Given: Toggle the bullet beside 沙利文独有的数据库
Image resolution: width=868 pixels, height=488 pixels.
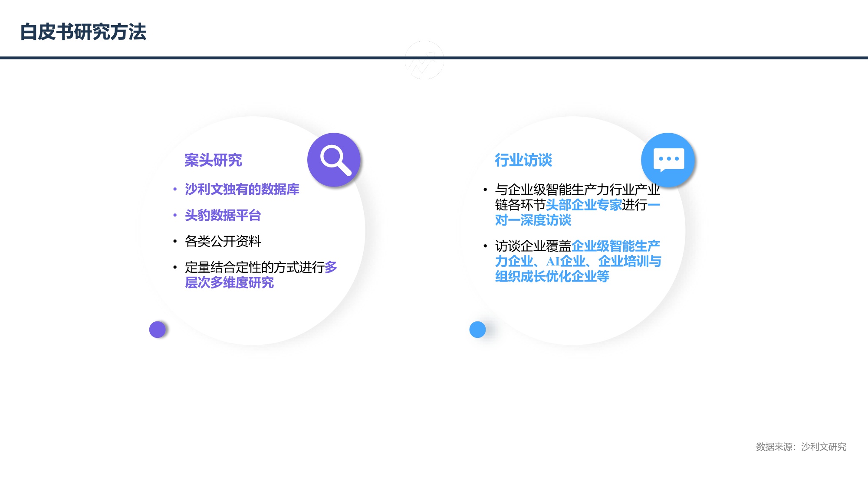Looking at the screenshot, I should pyautogui.click(x=175, y=190).
